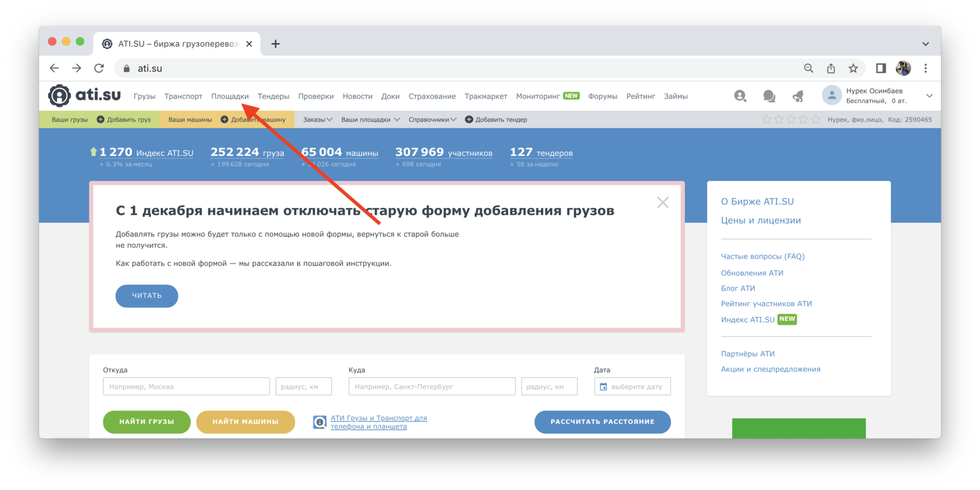980x490 pixels.
Task: Close the ATI.SU browser tab
Action: click(249, 44)
